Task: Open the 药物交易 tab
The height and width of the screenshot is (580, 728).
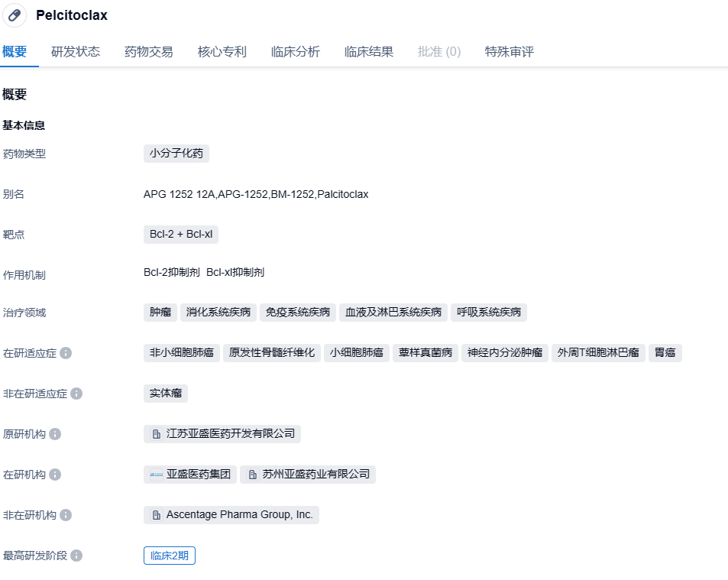Action: coord(149,52)
